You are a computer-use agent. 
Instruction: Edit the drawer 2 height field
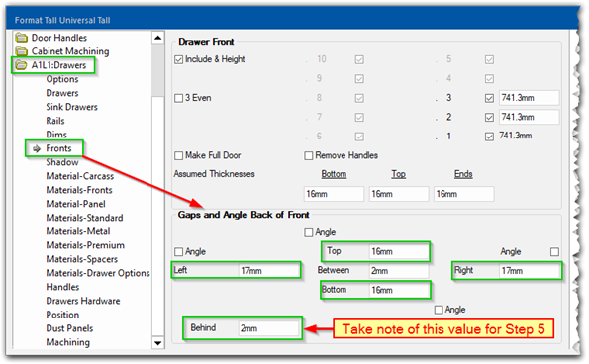(529, 117)
